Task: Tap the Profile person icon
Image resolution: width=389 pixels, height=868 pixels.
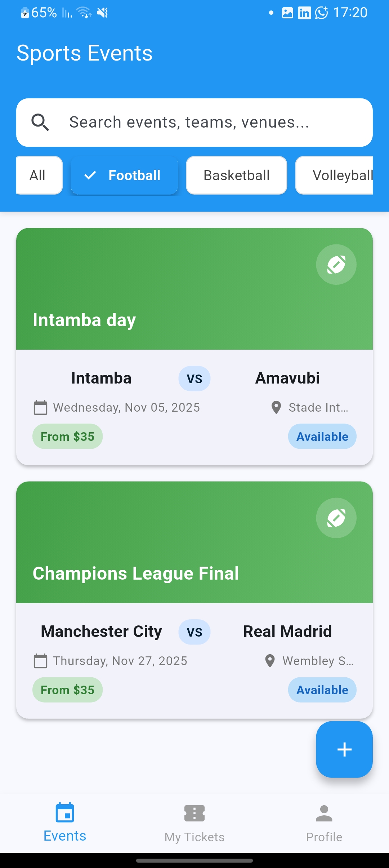Action: pyautogui.click(x=324, y=812)
